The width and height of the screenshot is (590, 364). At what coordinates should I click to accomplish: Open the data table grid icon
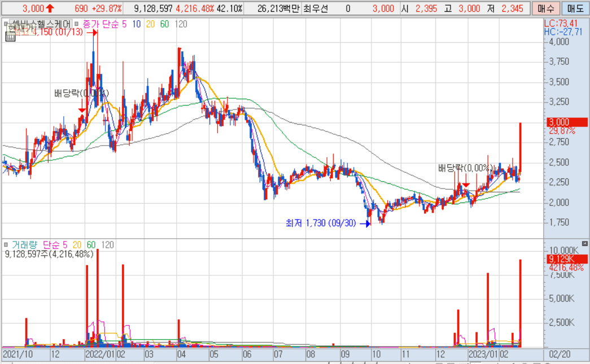coord(10,37)
